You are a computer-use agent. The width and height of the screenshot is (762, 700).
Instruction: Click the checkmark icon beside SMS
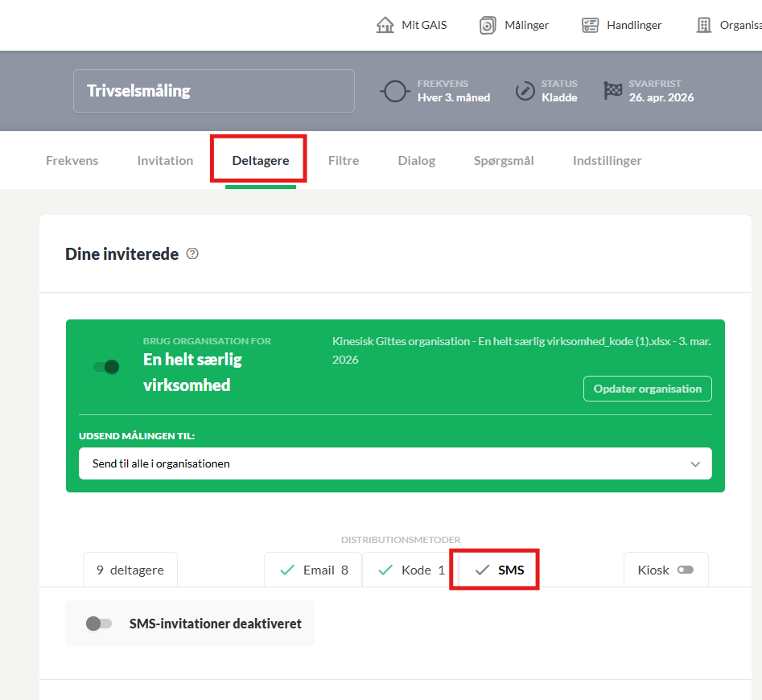[x=482, y=570]
